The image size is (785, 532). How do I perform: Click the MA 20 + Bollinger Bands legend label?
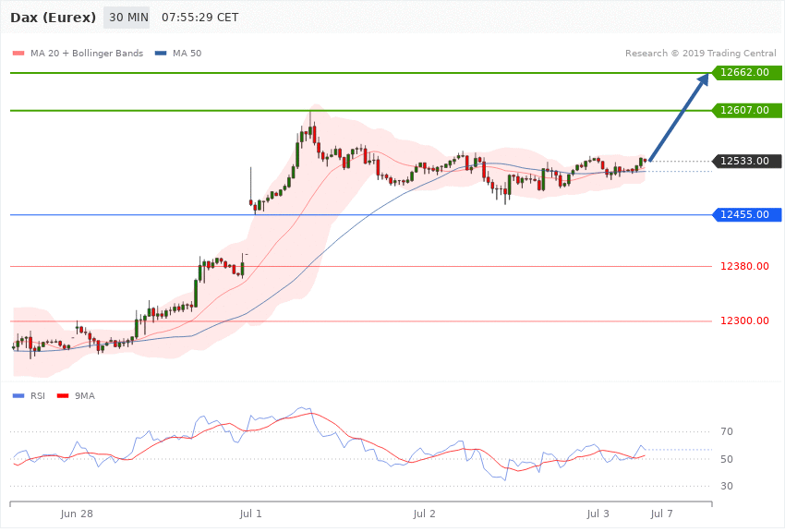pyautogui.click(x=87, y=53)
